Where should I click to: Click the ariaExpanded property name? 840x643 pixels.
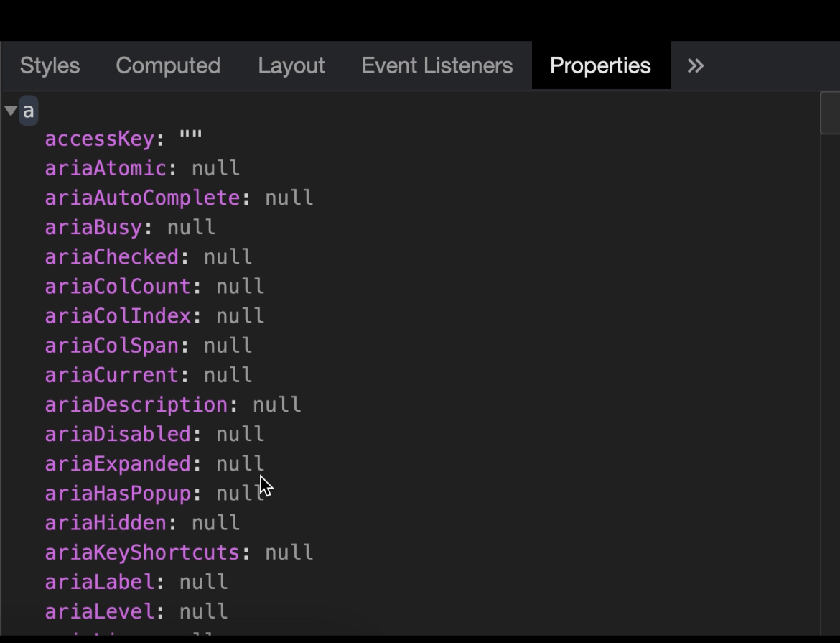(118, 463)
